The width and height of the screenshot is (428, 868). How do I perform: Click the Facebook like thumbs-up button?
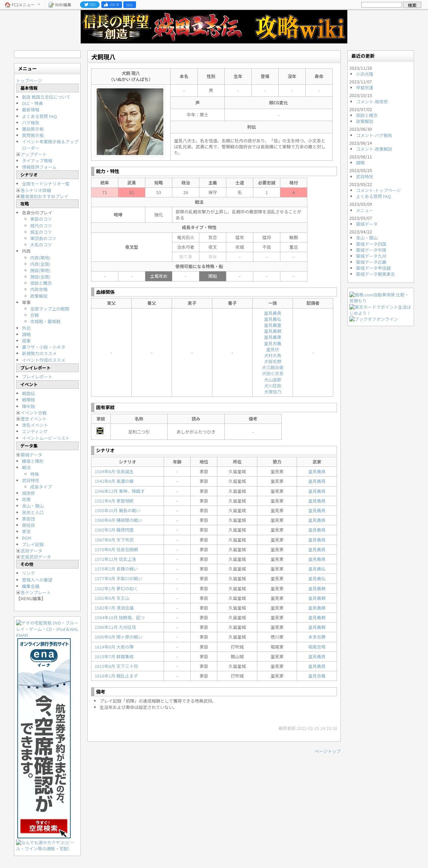(111, 5)
